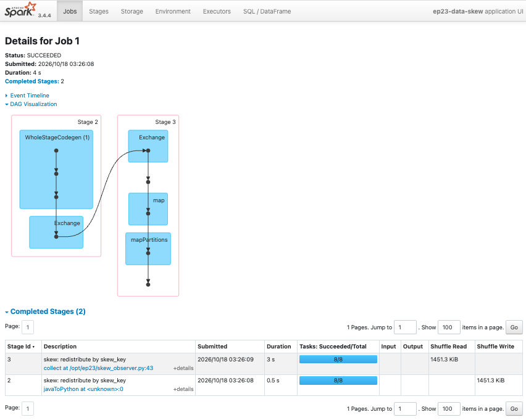
Task: Switch to the Stages tab
Action: click(x=99, y=11)
